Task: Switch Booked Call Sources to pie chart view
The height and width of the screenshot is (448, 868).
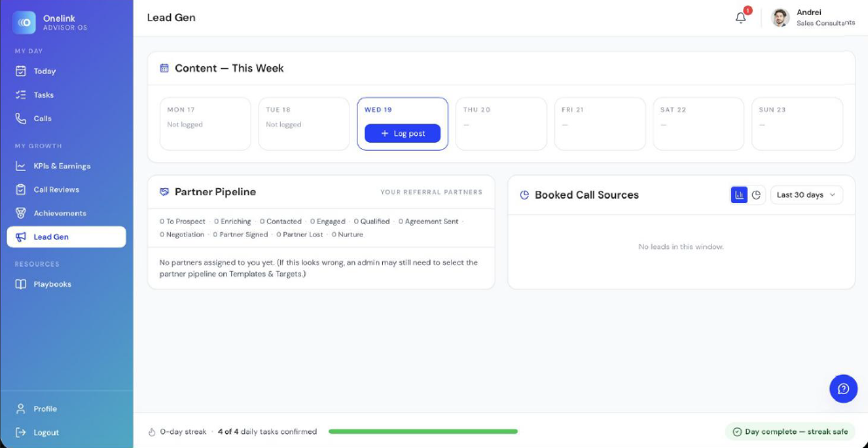Action: [x=756, y=194]
